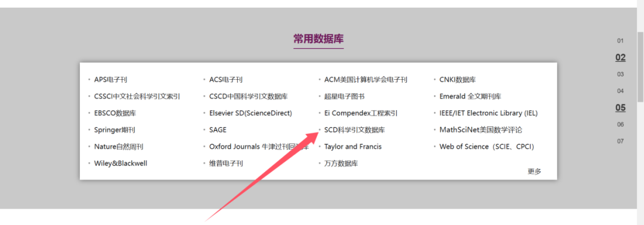This screenshot has height=225, width=644.
Task: Open Emerald 全文期刊库
Action: click(x=470, y=96)
